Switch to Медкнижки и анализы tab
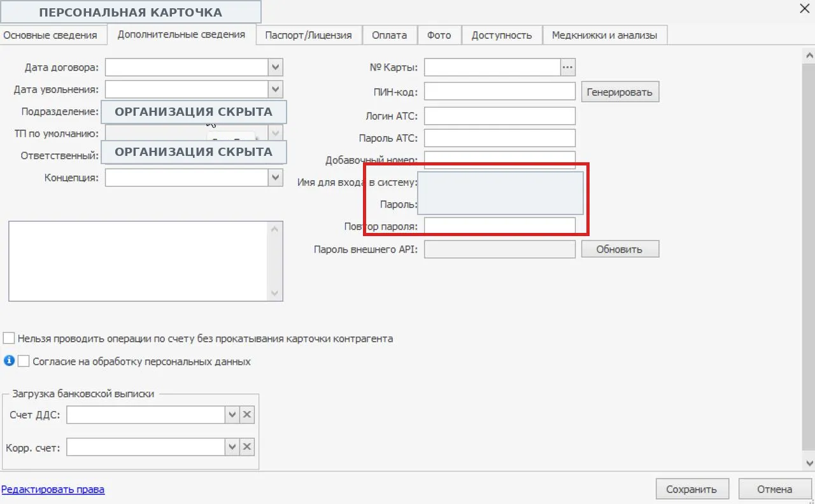The width and height of the screenshot is (815, 504). tap(605, 35)
